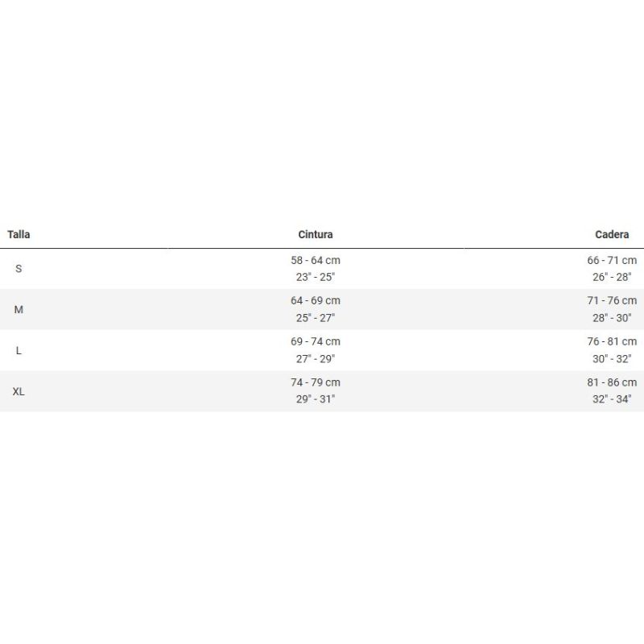The width and height of the screenshot is (644, 644).
Task: Click the 74 - 79 cm waist value
Action: tap(316, 382)
